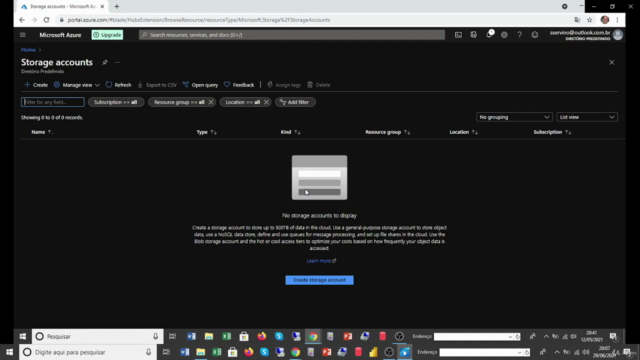Remove the Location filter

pos(267,102)
